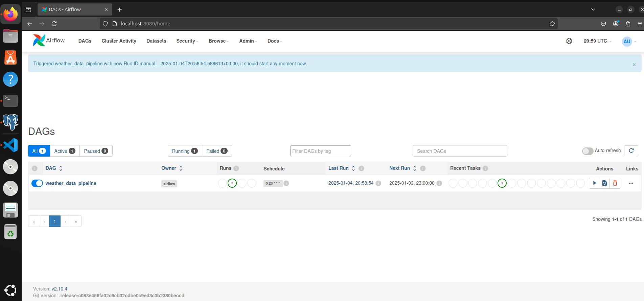Open Firefox application menu
The height and width of the screenshot is (301, 644).
640,24
